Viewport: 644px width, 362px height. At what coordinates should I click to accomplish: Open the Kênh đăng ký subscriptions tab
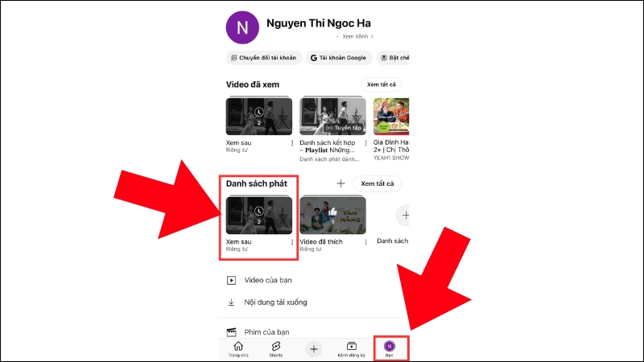pos(352,349)
